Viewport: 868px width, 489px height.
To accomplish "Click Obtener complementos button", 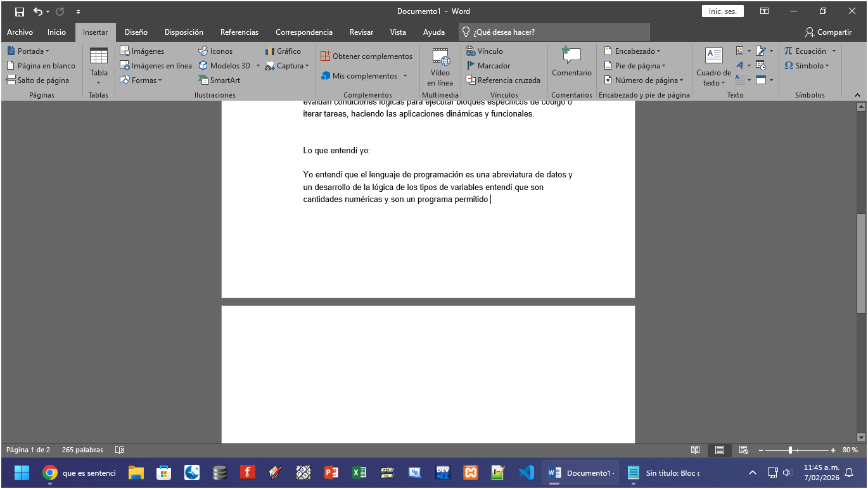I will [366, 56].
